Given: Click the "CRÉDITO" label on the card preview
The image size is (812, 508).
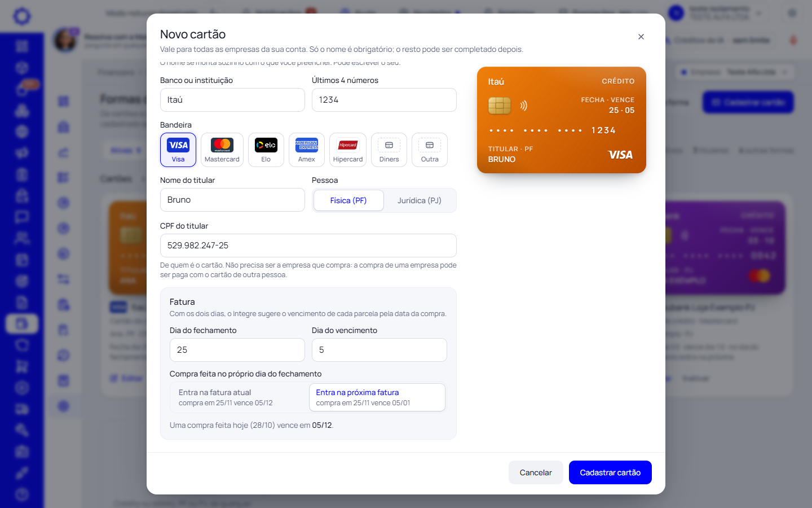Looking at the screenshot, I should pos(618,81).
